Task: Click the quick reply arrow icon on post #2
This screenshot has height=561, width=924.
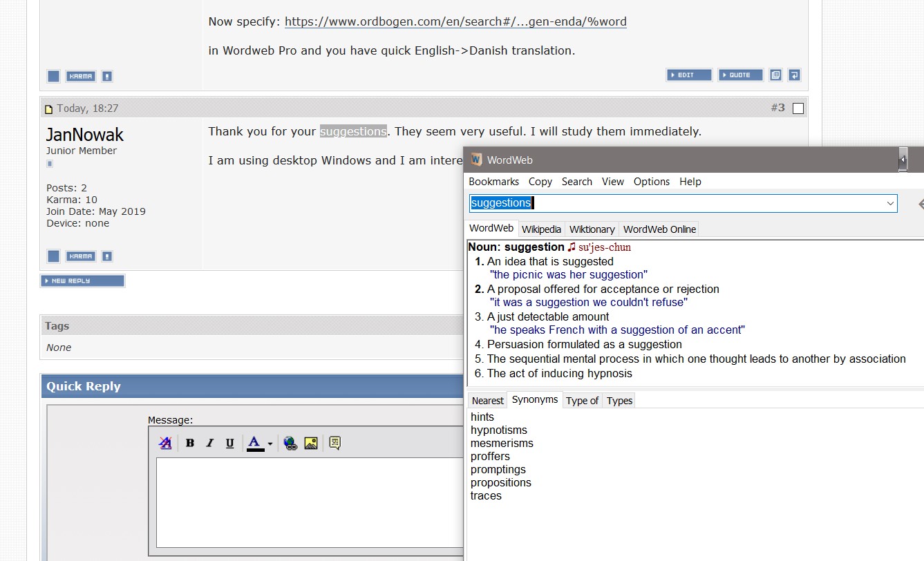Action: [794, 75]
